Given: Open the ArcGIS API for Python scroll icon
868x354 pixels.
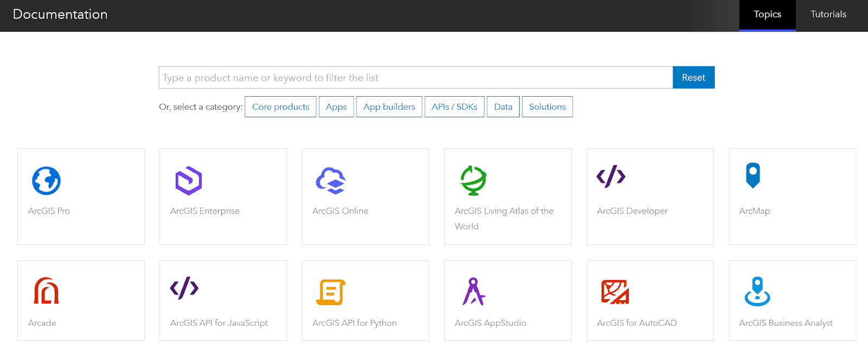Looking at the screenshot, I should pyautogui.click(x=330, y=292).
